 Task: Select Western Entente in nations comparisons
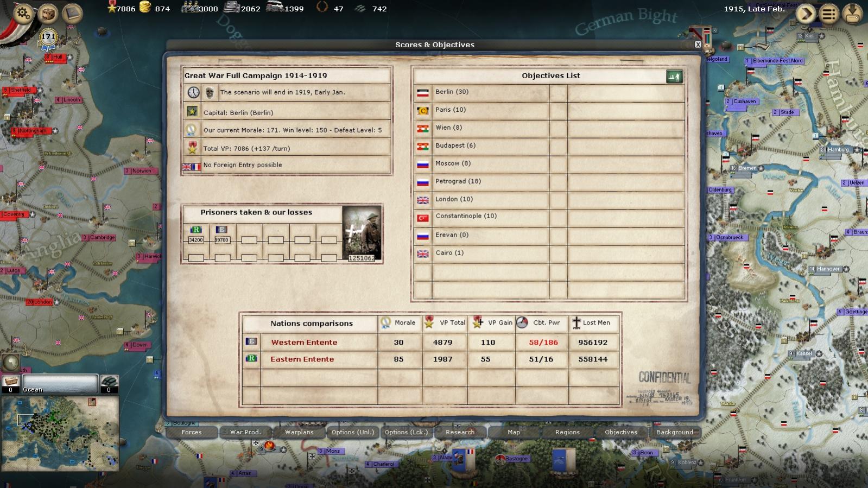[304, 343]
